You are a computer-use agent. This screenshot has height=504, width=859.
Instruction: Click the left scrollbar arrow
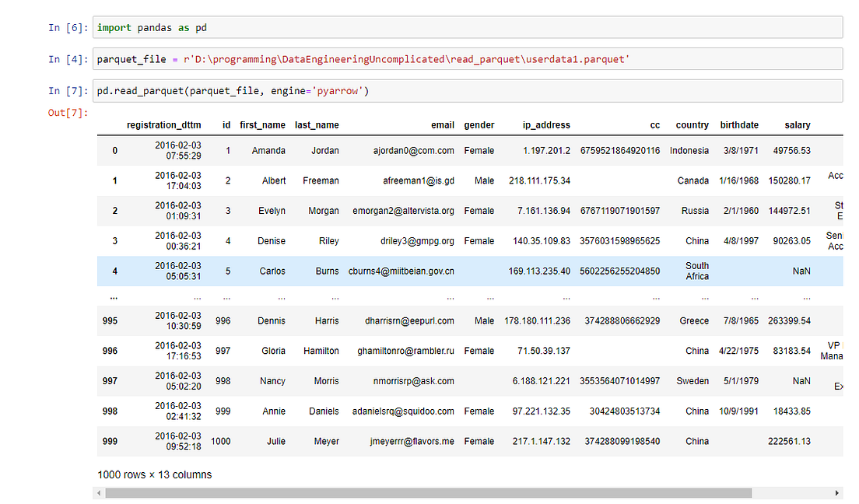click(x=98, y=492)
